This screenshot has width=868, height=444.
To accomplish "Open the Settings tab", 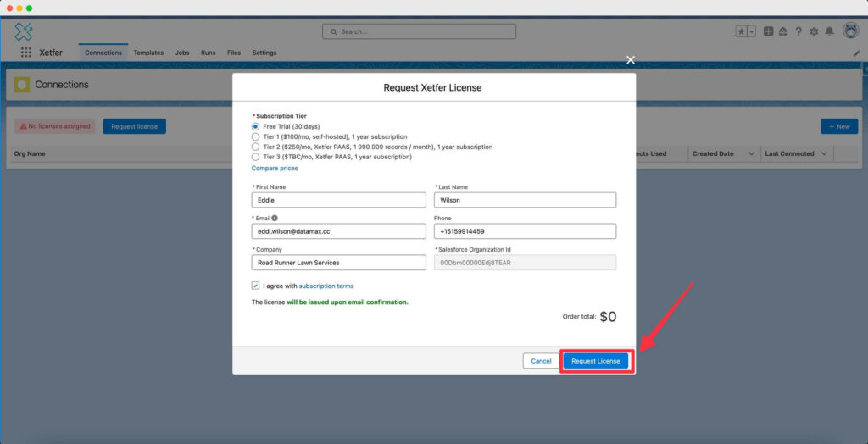I will pos(264,53).
